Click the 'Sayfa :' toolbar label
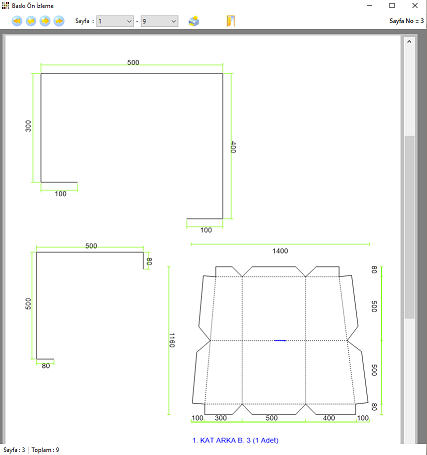The width and height of the screenshot is (427, 455). click(x=84, y=21)
